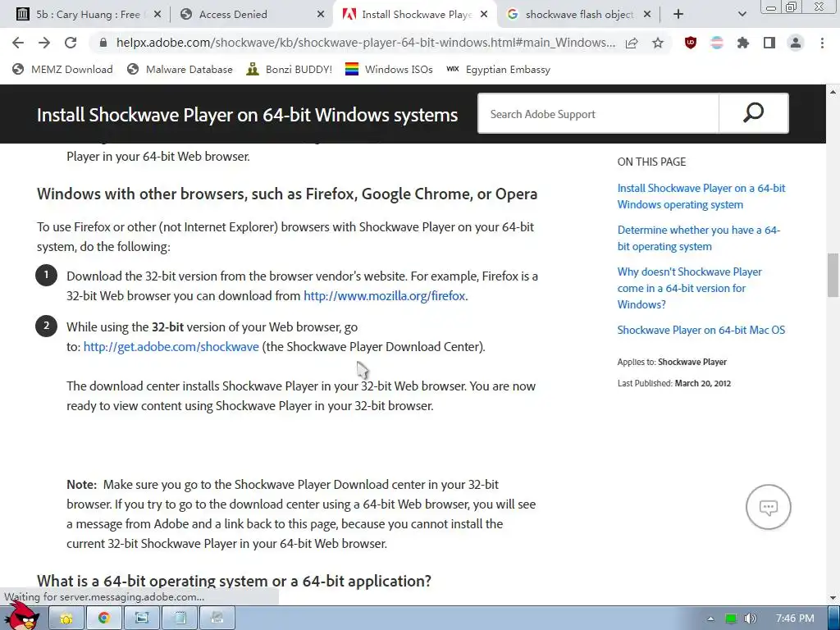Open the Windows ISOs bookmark
The width and height of the screenshot is (840, 630).
tap(389, 69)
